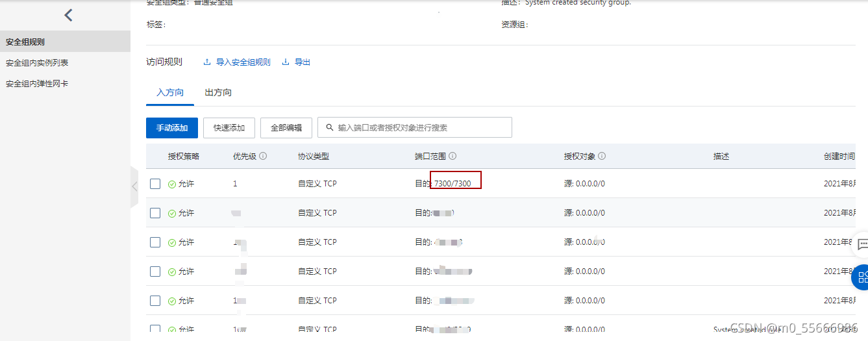Click 源: 0.0.0.0/0 in the 7300/7300 row
868x341 pixels.
click(x=584, y=184)
